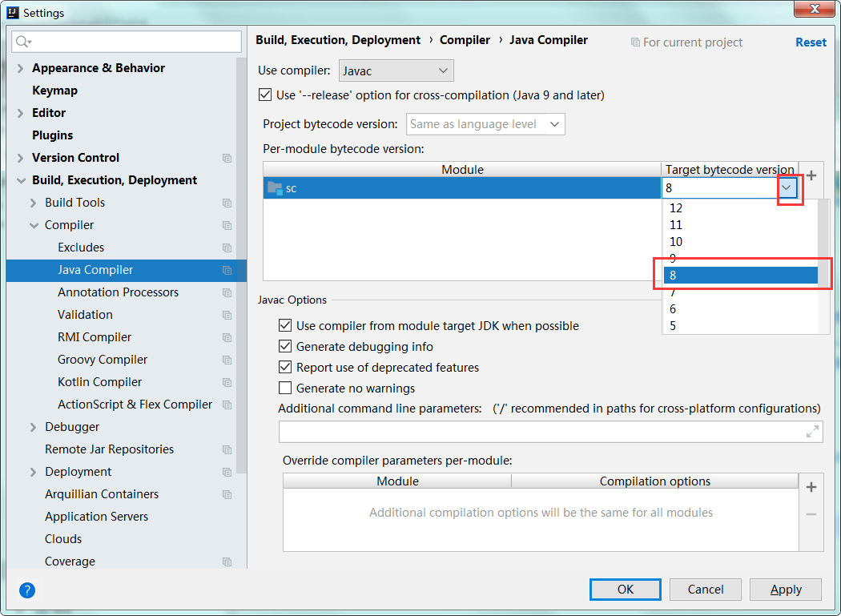Click the help question mark icon
This screenshot has height=616, width=841.
[26, 590]
